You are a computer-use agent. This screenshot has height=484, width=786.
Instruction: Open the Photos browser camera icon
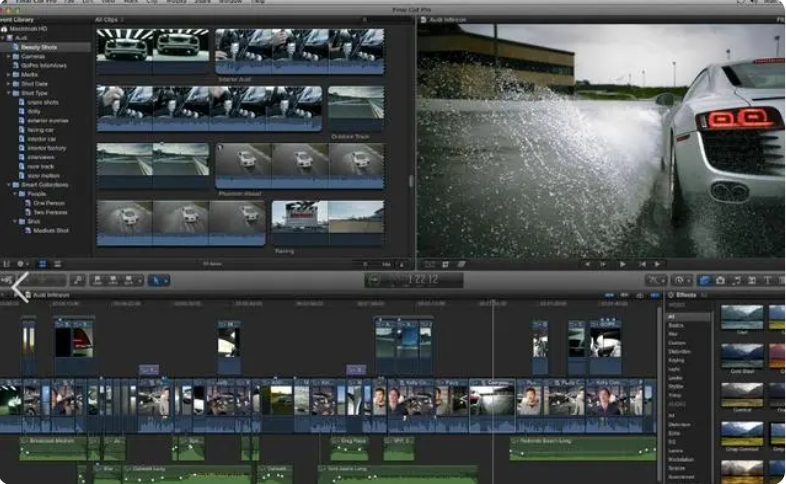pos(720,281)
